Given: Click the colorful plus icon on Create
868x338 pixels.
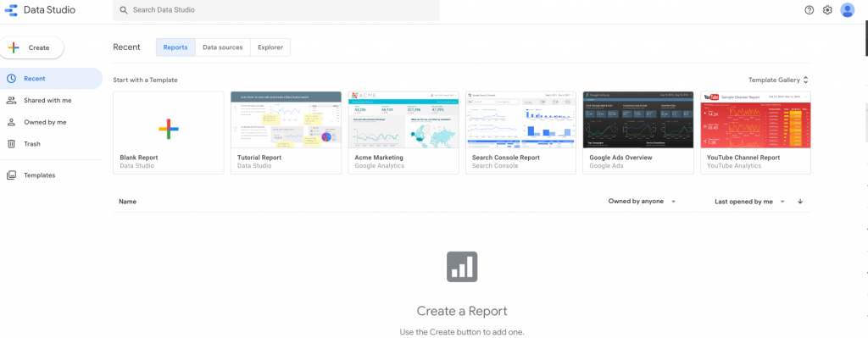Looking at the screenshot, I should click(x=14, y=47).
